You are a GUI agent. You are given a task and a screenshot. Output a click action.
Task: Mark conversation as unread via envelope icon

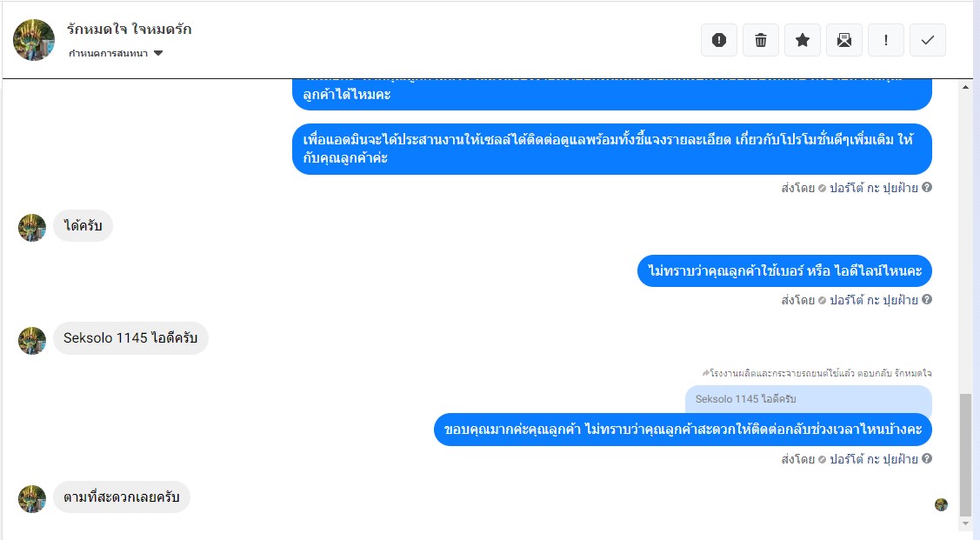[x=844, y=40]
